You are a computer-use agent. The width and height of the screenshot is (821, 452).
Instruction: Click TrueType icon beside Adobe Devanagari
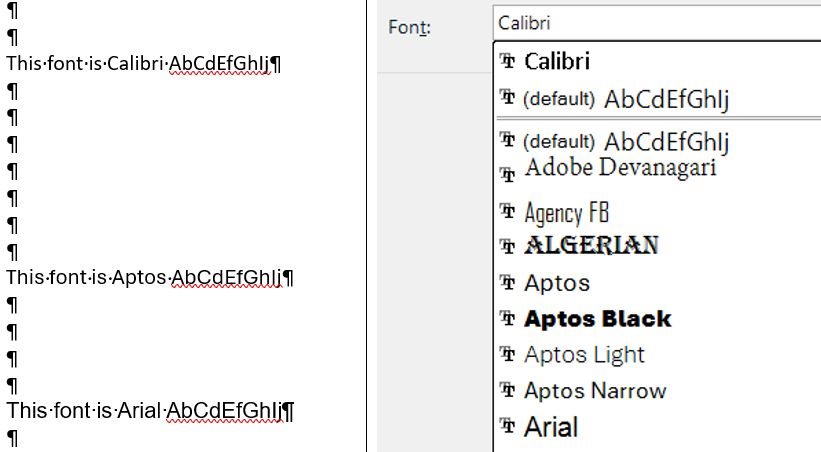point(507,174)
